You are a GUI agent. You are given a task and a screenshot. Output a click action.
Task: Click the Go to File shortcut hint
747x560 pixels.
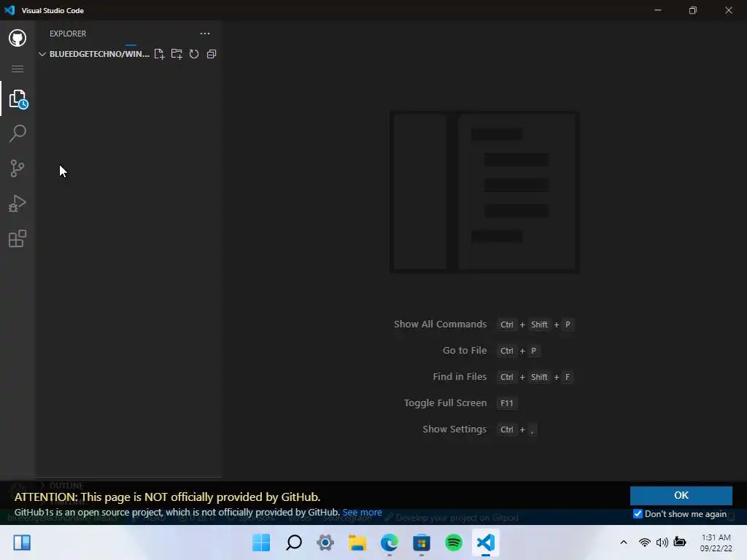[x=491, y=351]
